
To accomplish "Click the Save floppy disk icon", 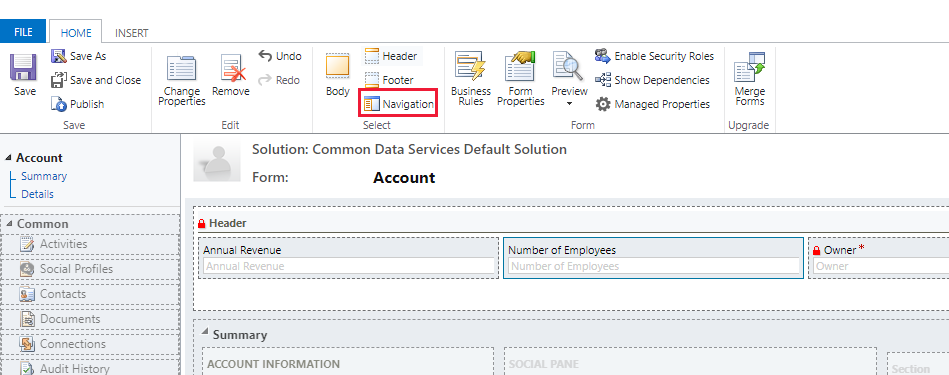I will coord(24,67).
